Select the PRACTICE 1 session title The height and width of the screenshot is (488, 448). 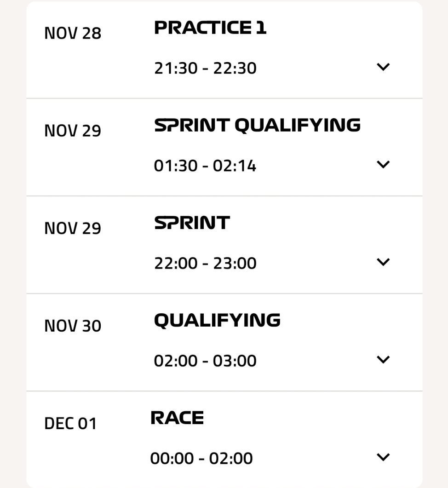pyautogui.click(x=210, y=28)
